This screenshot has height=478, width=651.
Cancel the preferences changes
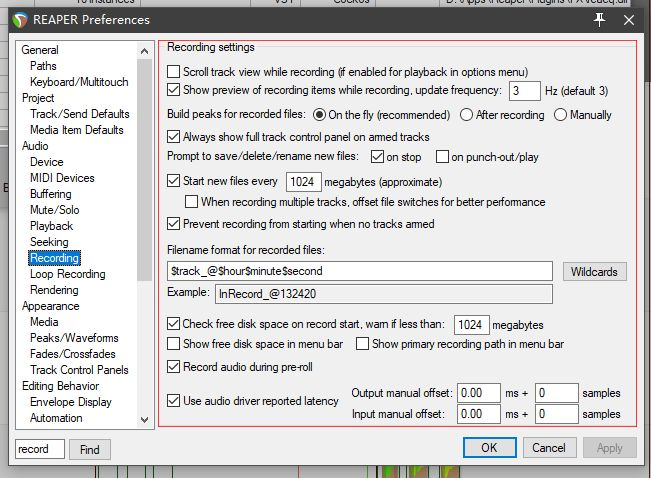549,448
